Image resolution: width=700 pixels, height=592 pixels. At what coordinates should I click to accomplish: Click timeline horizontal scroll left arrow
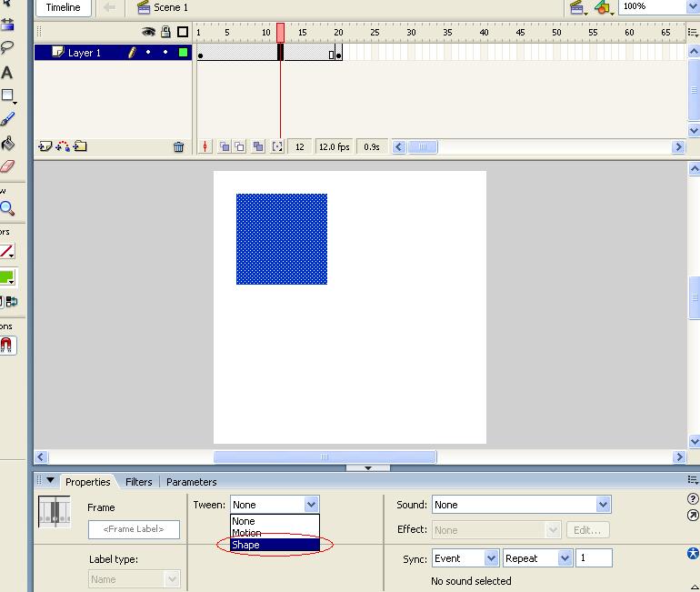pos(399,147)
